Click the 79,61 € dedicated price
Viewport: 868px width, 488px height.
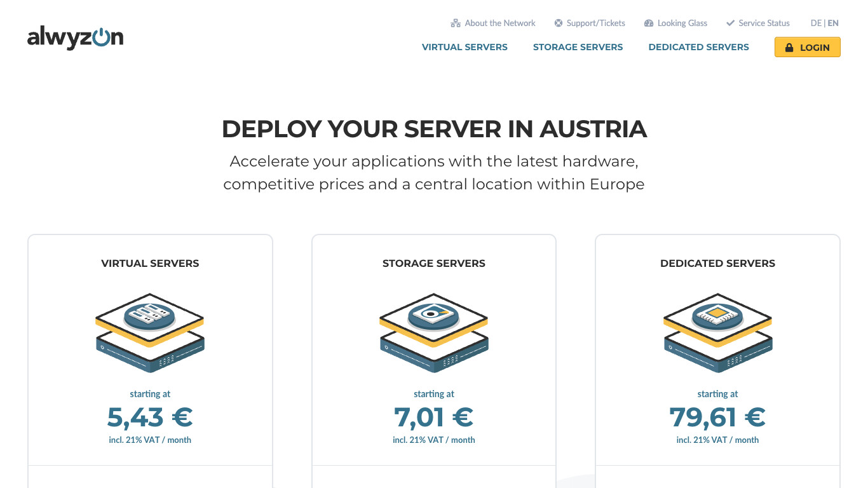click(x=717, y=417)
